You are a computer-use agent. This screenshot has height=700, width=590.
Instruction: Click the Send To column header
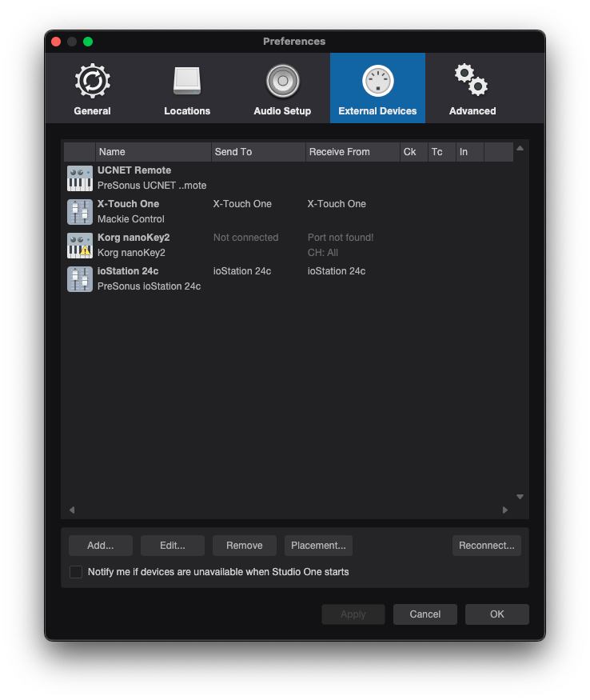click(258, 152)
